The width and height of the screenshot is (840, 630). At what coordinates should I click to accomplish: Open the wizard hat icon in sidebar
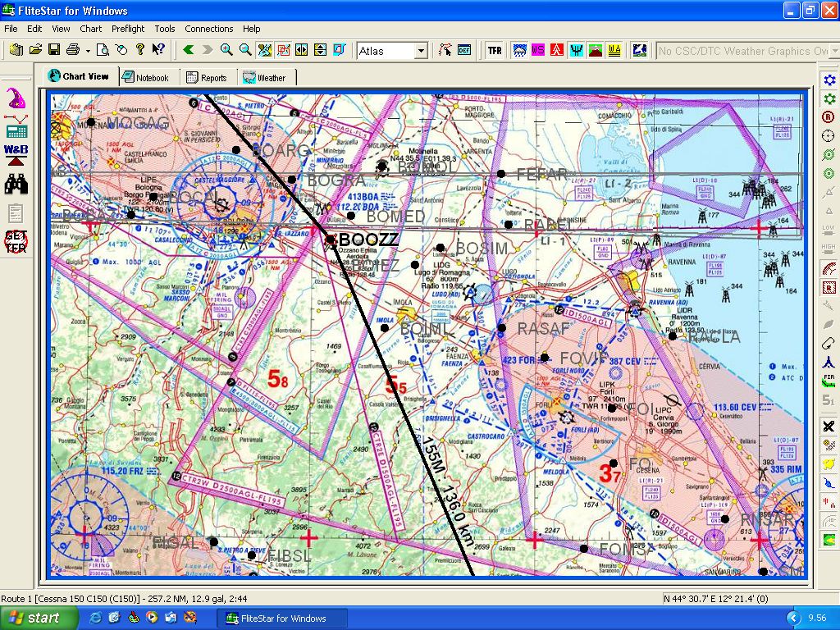(x=16, y=98)
